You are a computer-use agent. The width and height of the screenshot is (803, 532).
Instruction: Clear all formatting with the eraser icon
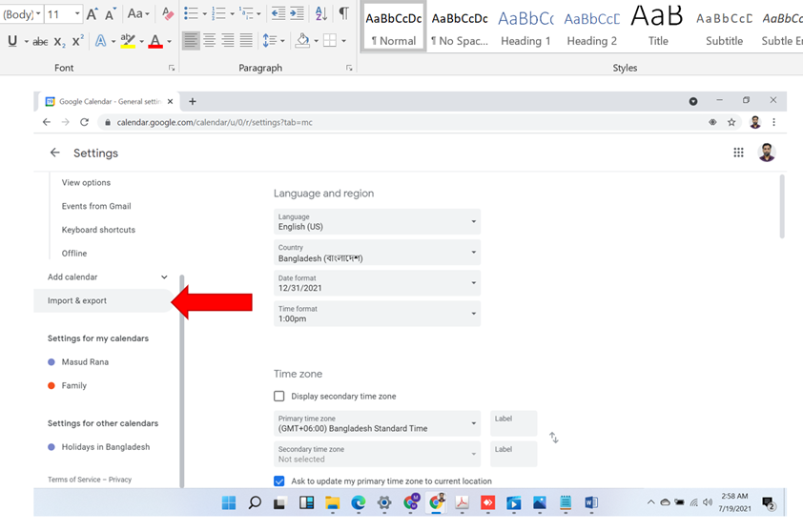coord(168,14)
